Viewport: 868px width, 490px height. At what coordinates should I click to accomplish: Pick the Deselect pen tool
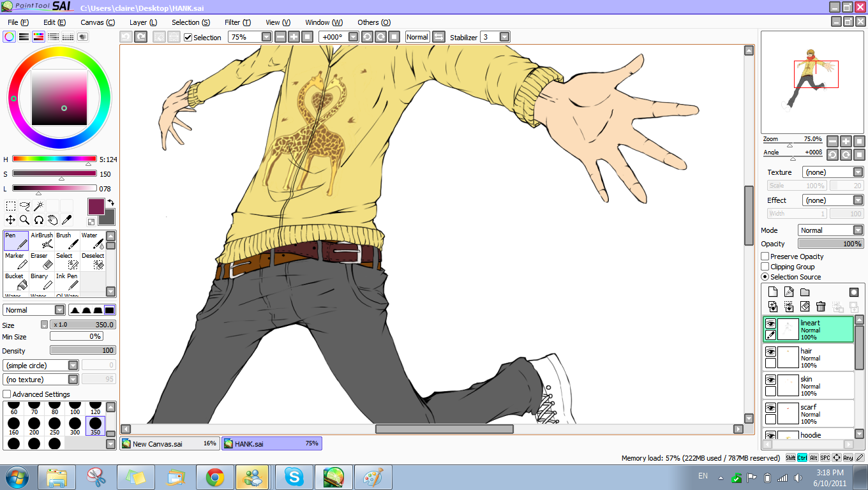(x=93, y=261)
